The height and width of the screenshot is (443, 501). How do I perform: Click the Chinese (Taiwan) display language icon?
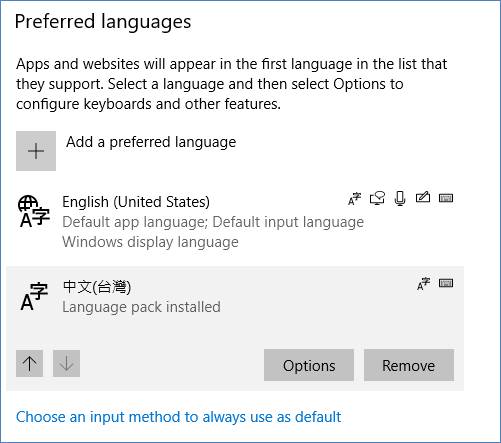(423, 284)
